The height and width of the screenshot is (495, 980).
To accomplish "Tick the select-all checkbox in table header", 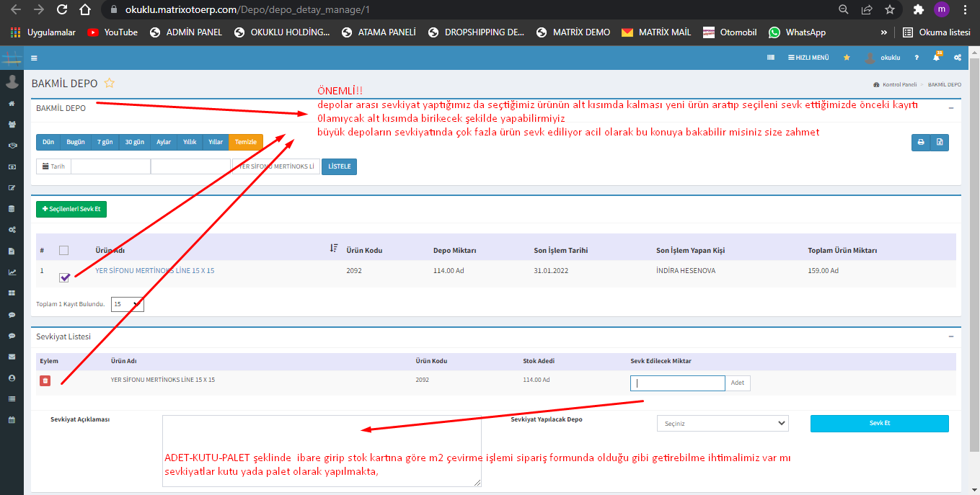I will click(64, 251).
